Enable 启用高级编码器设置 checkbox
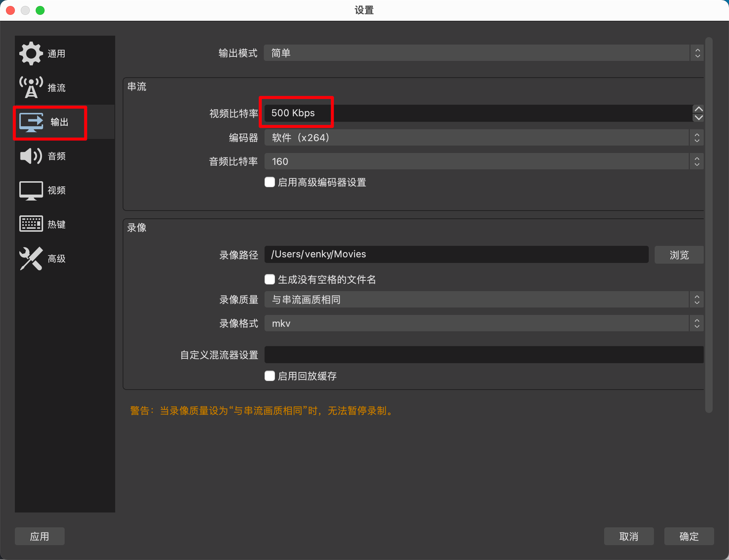Viewport: 729px width, 560px height. coord(270,182)
